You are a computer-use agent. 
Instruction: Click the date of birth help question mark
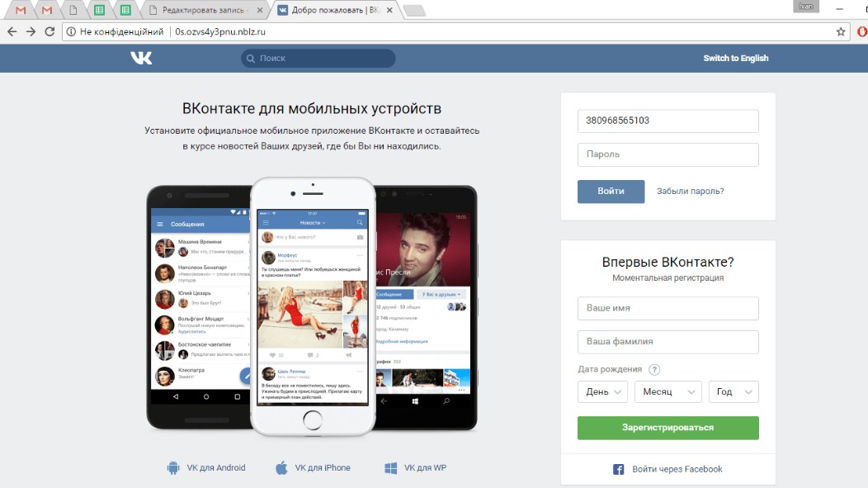pos(654,370)
